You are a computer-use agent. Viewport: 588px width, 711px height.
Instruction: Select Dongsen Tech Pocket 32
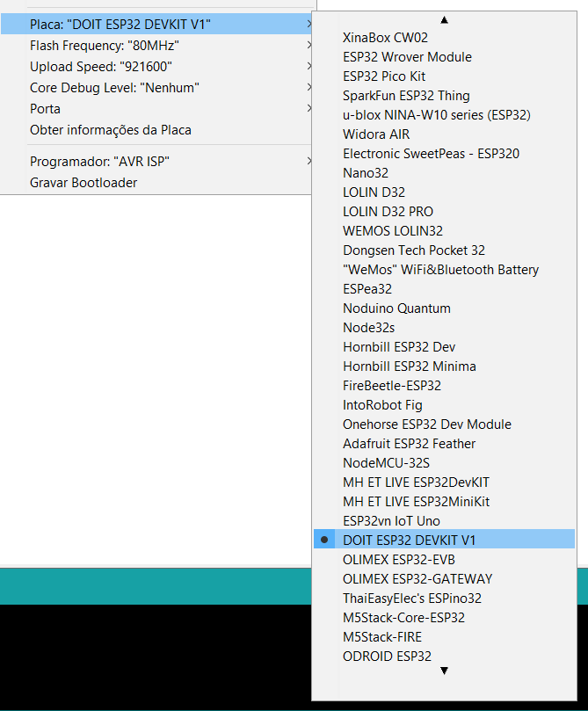point(444,250)
